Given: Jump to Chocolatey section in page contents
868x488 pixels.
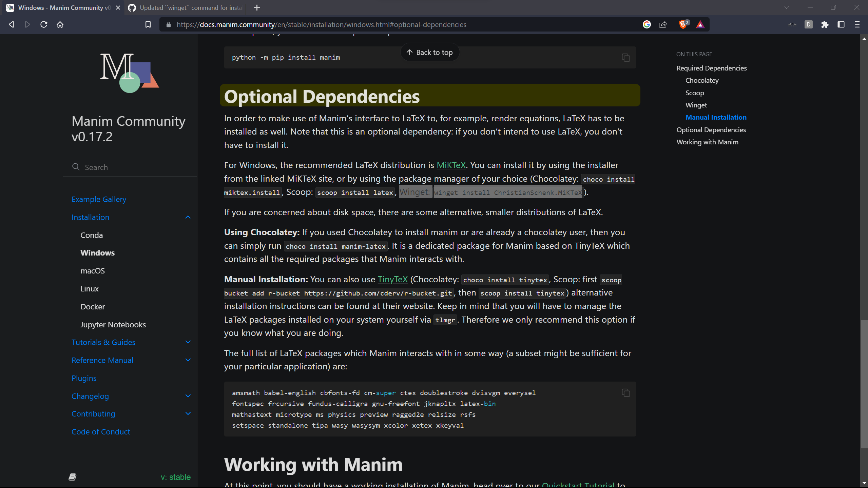Looking at the screenshot, I should 702,80.
